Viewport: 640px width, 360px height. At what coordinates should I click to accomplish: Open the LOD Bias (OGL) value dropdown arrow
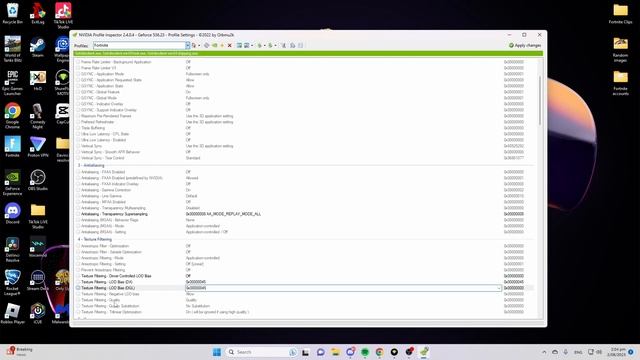pyautogui.click(x=498, y=288)
